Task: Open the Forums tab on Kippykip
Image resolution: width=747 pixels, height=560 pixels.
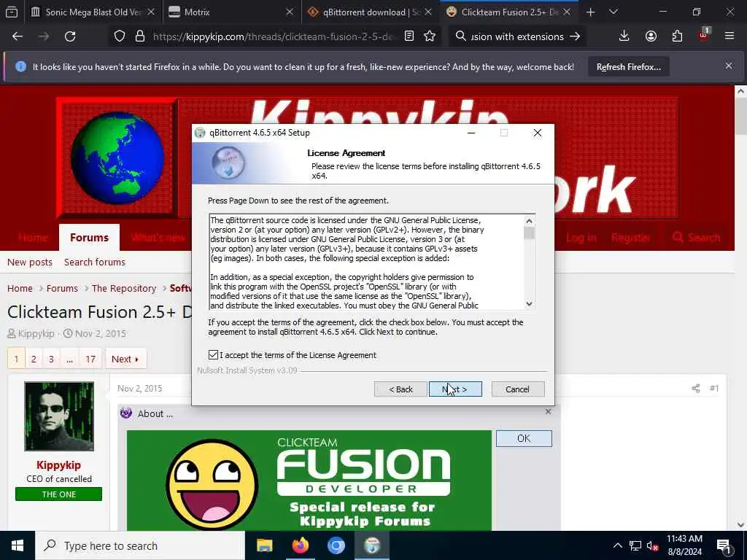Action: click(89, 237)
